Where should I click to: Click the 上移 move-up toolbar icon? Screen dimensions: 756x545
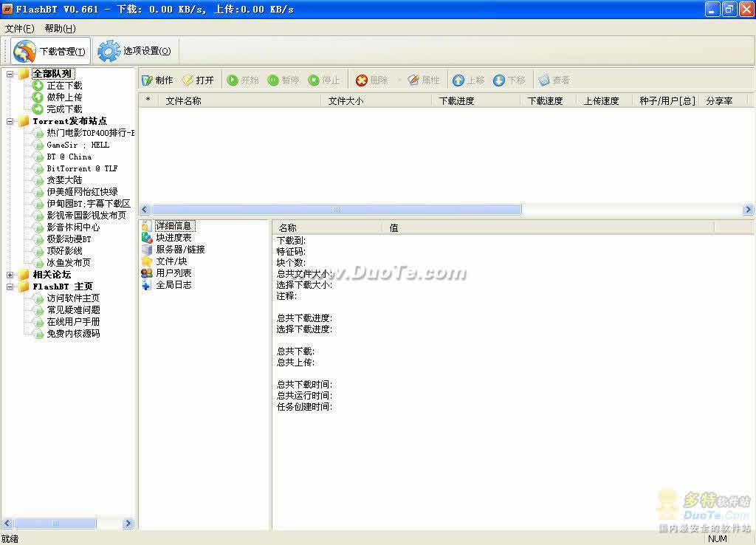coord(458,80)
